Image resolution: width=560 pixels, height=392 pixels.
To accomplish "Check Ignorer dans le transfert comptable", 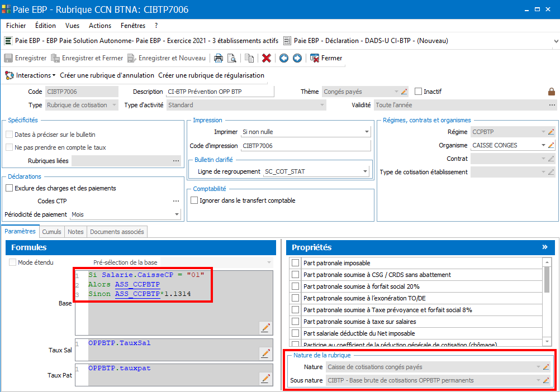I will coord(194,200).
